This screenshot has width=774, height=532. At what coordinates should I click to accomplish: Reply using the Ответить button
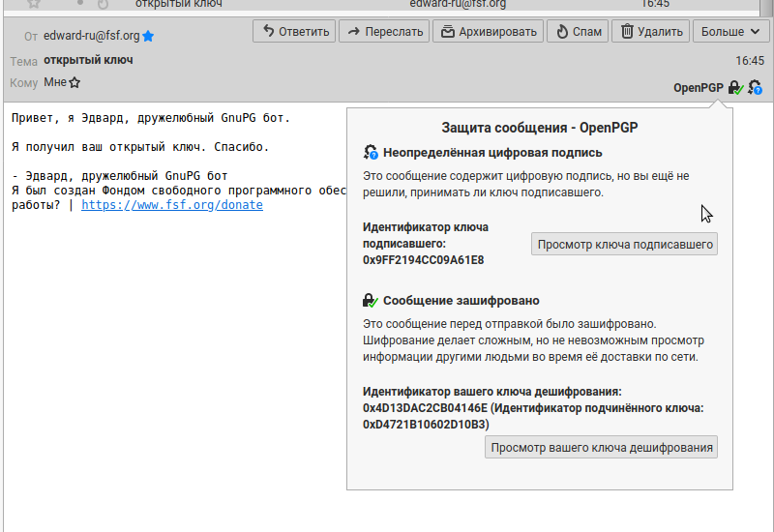(x=294, y=32)
